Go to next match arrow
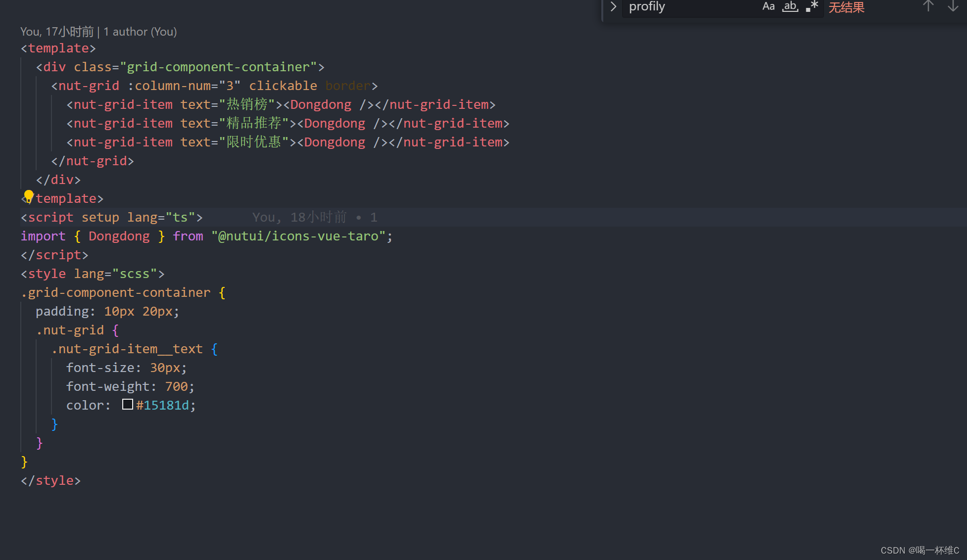967x560 pixels. 953,7
